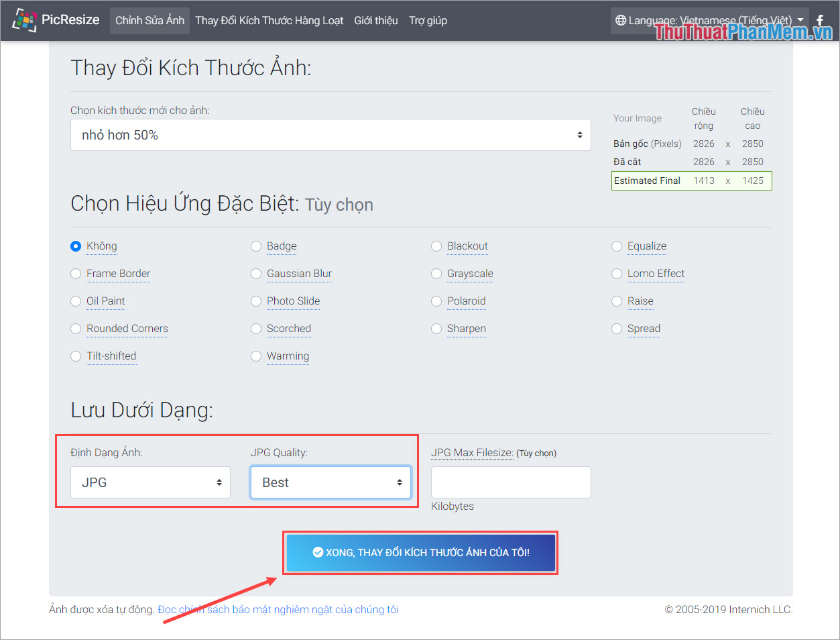
Task: Select the Grayscale effect
Action: tap(436, 273)
